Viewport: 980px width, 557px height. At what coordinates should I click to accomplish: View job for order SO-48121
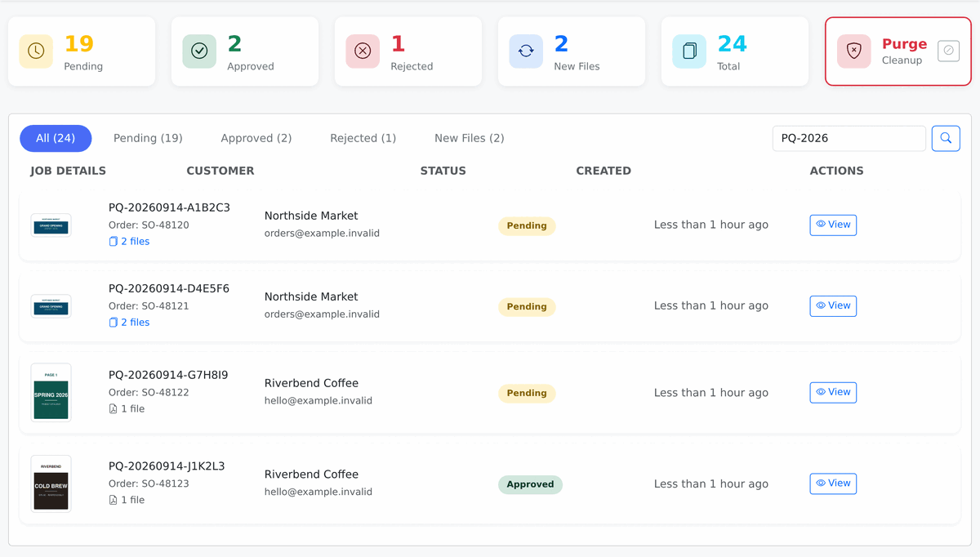(833, 305)
